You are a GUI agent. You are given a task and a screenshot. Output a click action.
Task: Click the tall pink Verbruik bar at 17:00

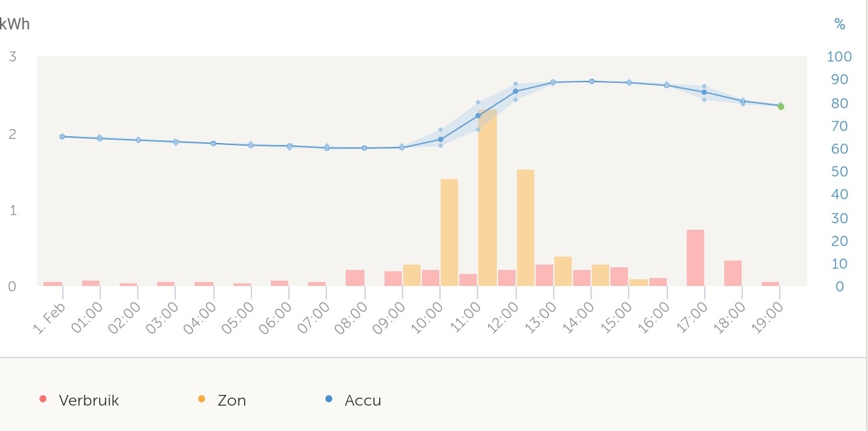[x=695, y=258]
